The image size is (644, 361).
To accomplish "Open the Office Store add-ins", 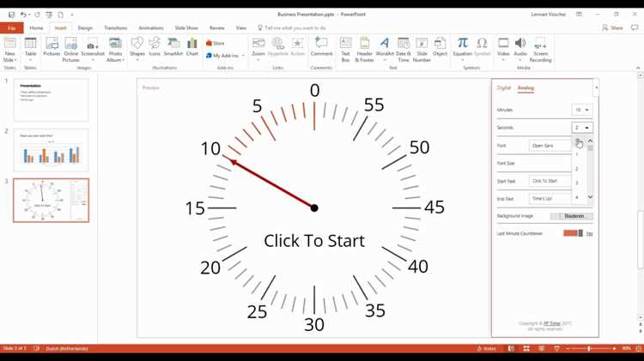I will click(216, 43).
